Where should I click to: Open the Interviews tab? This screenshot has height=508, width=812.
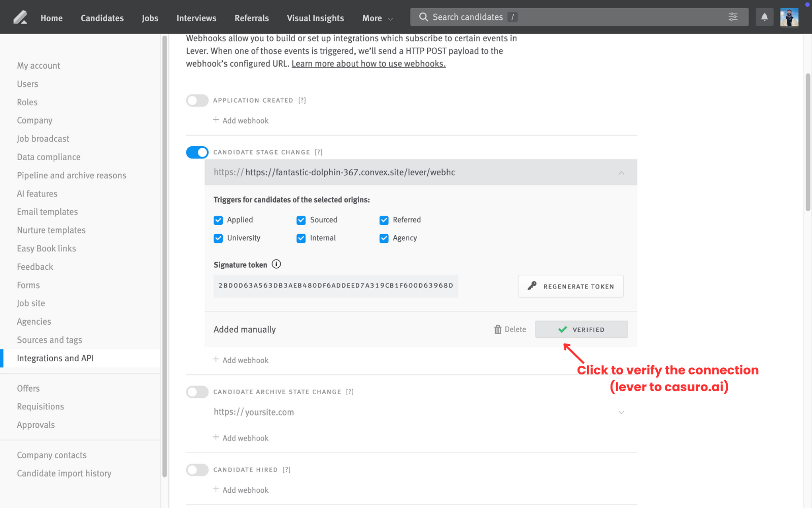click(x=196, y=18)
